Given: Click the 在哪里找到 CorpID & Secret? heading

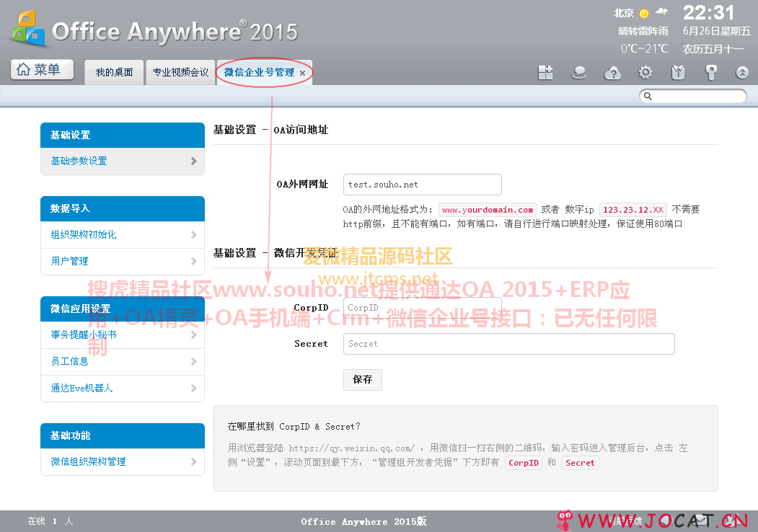Looking at the screenshot, I should [x=294, y=427].
